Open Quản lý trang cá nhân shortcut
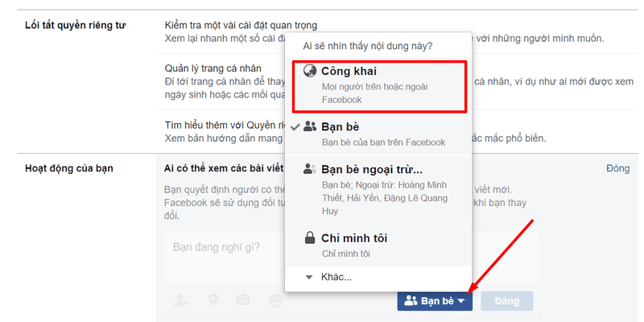Image resolution: width=644 pixels, height=322 pixels. tap(213, 68)
